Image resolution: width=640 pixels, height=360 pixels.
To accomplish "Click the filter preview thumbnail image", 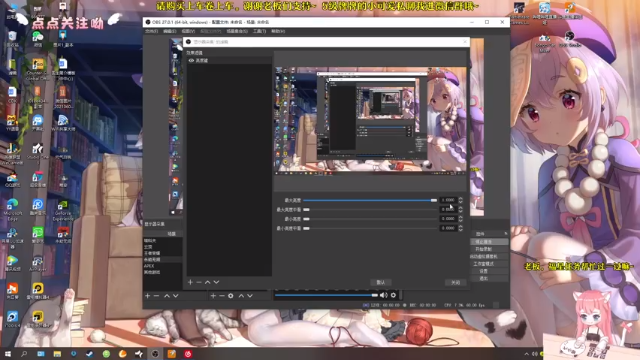I will pyautogui.click(x=371, y=121).
